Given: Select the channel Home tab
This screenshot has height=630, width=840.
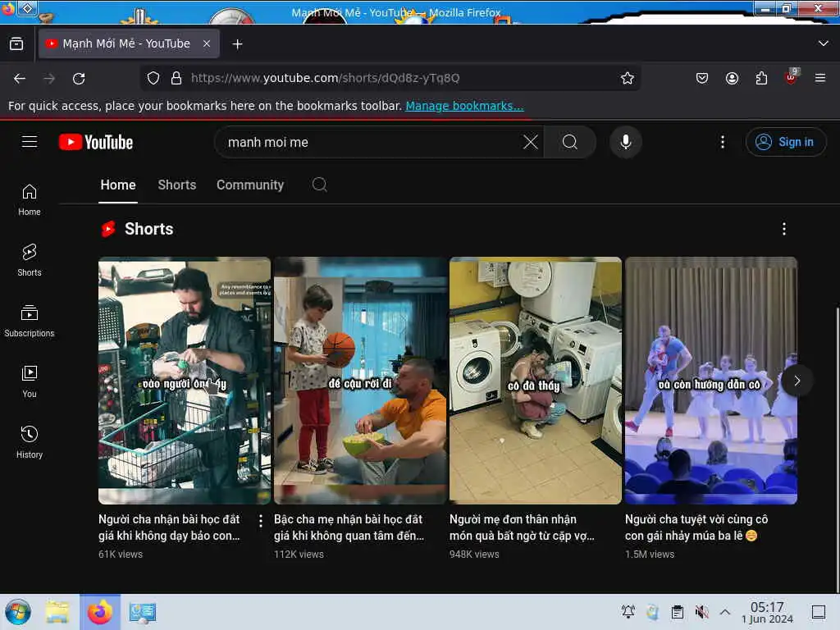Looking at the screenshot, I should click(118, 185).
